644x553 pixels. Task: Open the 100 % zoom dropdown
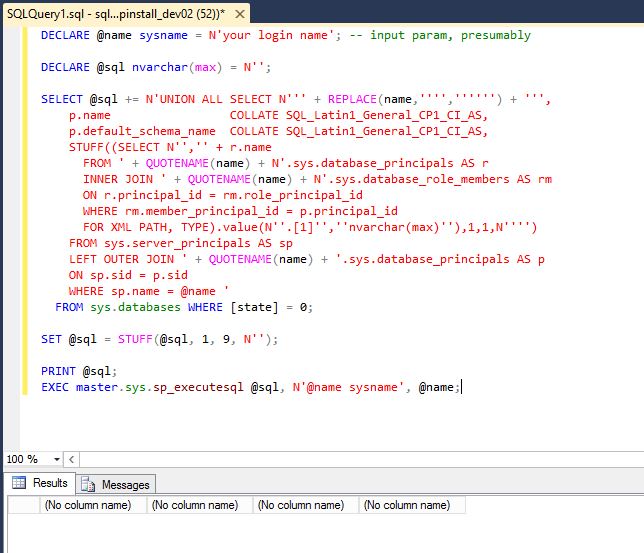(x=57, y=459)
